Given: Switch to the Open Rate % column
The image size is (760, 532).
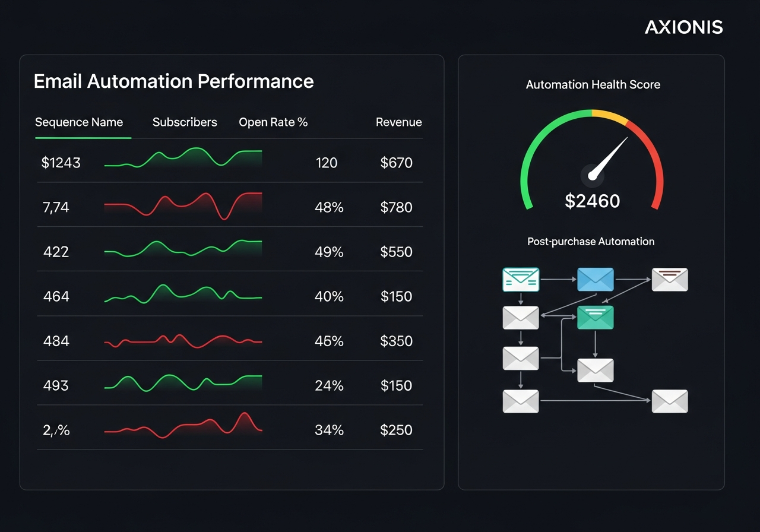Looking at the screenshot, I should tap(273, 122).
